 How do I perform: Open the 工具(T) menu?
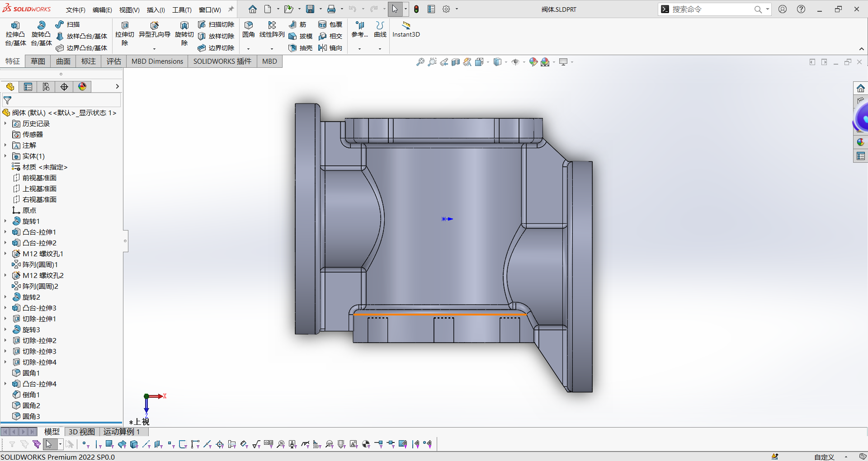pos(182,9)
